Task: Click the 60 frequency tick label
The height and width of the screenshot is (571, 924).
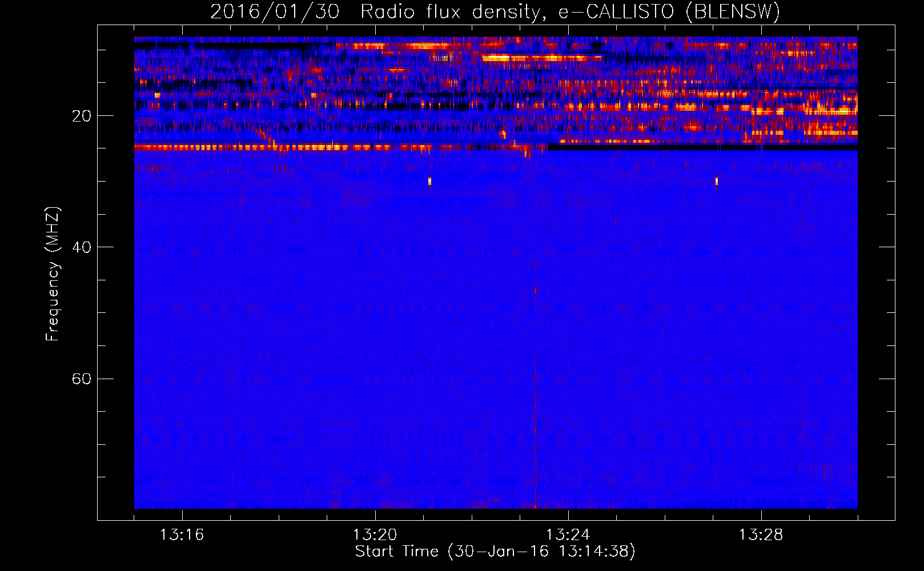Action: click(81, 379)
